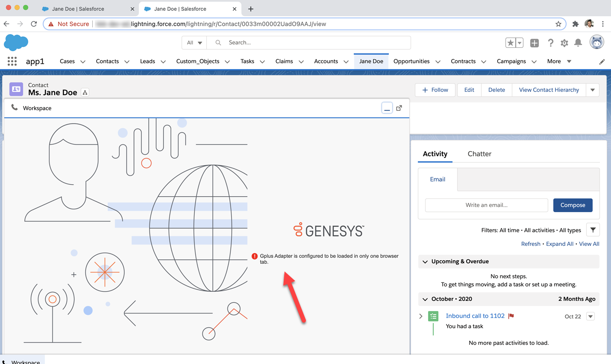The height and width of the screenshot is (364, 611).
Task: Expand the Custom_Objects tab dropdown
Action: (227, 62)
